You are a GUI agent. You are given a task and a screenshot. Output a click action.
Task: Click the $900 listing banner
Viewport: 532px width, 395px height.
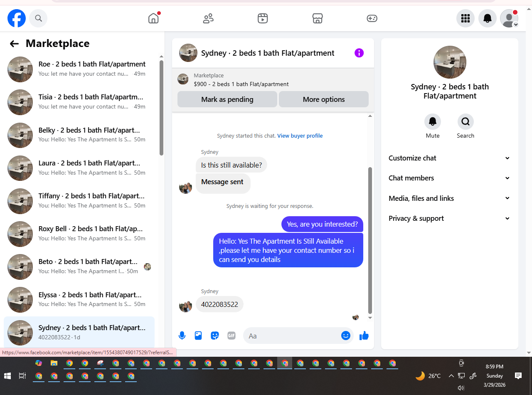pyautogui.click(x=273, y=80)
